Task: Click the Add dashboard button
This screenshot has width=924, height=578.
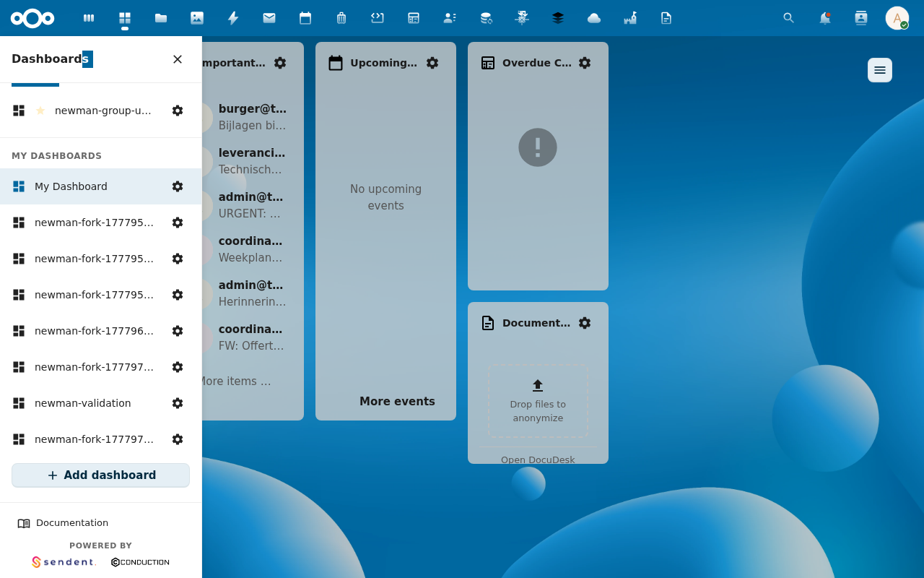Action: pos(100,475)
